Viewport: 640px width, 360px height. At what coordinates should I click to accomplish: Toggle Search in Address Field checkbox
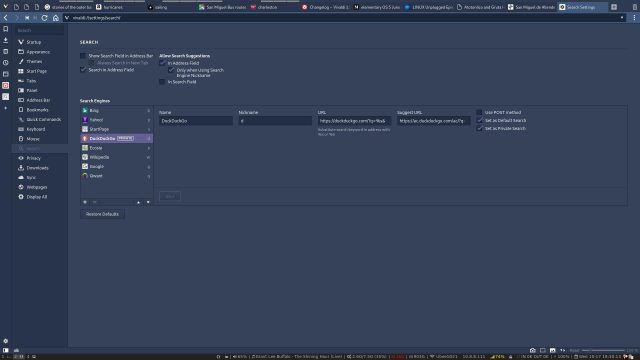point(83,70)
